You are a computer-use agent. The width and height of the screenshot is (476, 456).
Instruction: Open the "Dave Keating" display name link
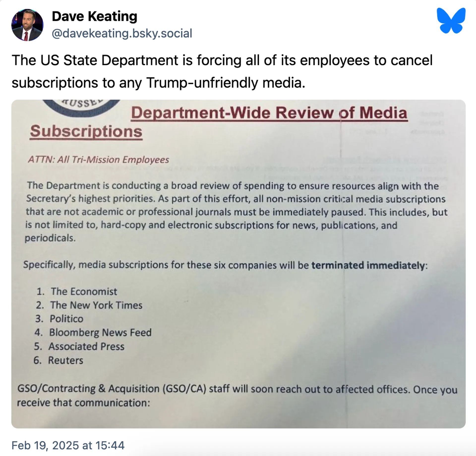tap(94, 17)
